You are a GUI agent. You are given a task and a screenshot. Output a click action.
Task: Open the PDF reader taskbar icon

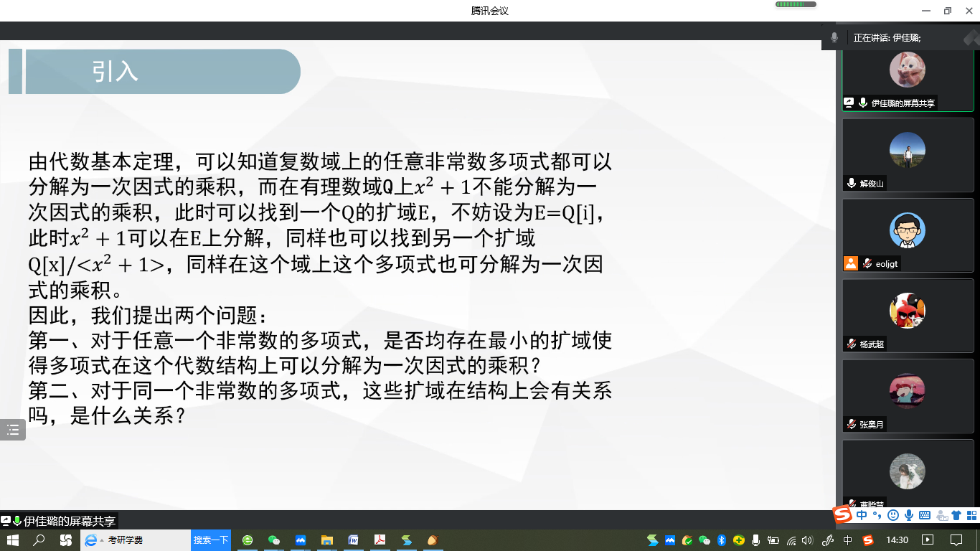click(380, 540)
